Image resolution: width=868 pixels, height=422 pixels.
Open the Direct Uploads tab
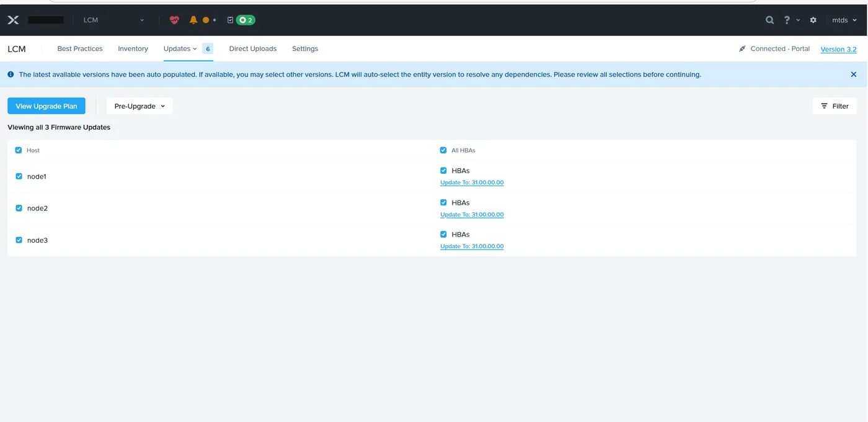click(253, 48)
